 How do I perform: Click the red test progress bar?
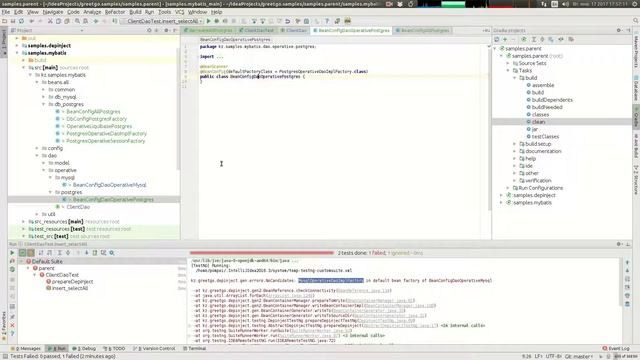click(x=262, y=253)
